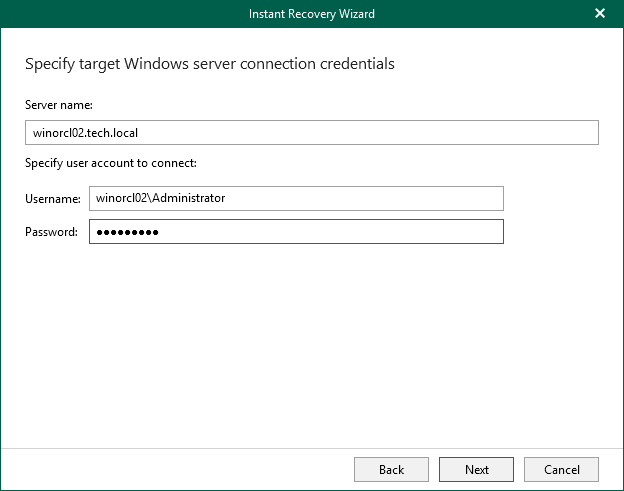Place cursor in winorcl02\Administrator text
624x491 pixels.
(x=160, y=198)
